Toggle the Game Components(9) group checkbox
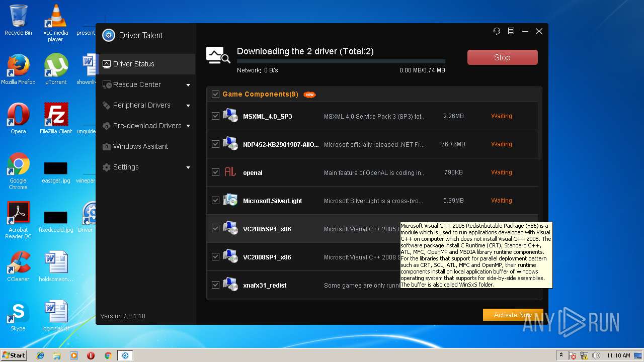The height and width of the screenshot is (362, 644). (215, 94)
